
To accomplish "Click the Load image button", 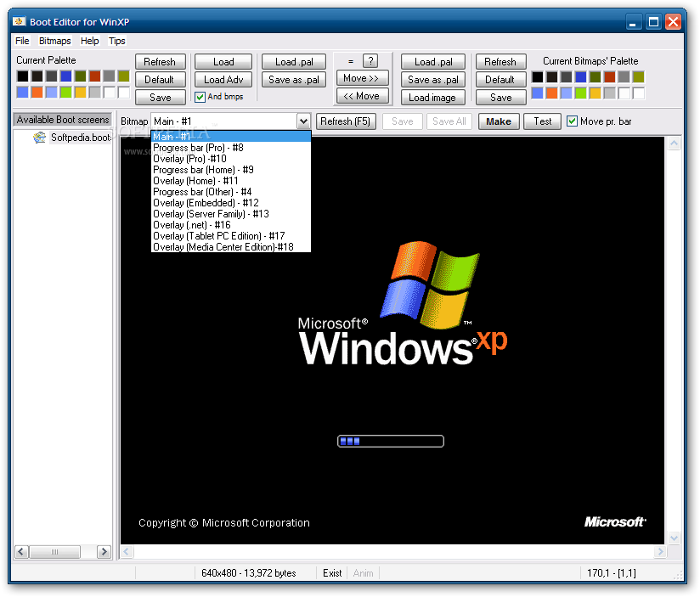I will (432, 98).
